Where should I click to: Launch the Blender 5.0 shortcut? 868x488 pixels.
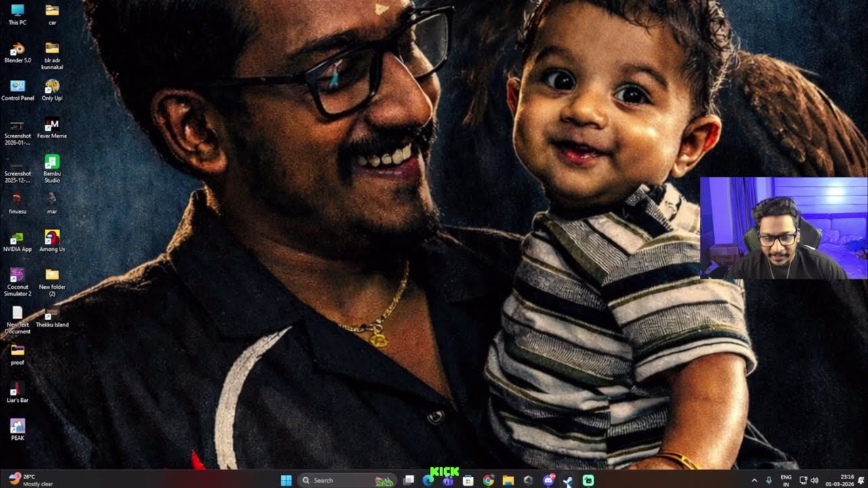[18, 52]
